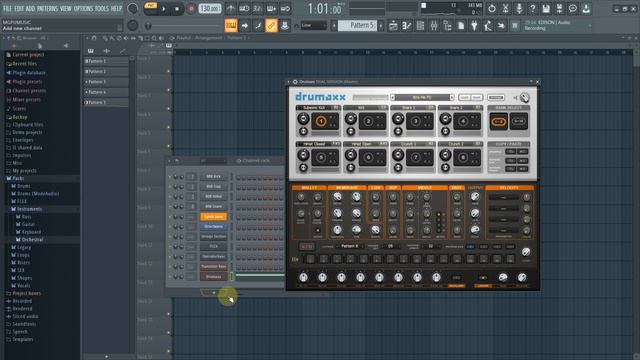Click the wait-for-input icon beside the metronome
The image size is (640, 360).
coord(244,9)
